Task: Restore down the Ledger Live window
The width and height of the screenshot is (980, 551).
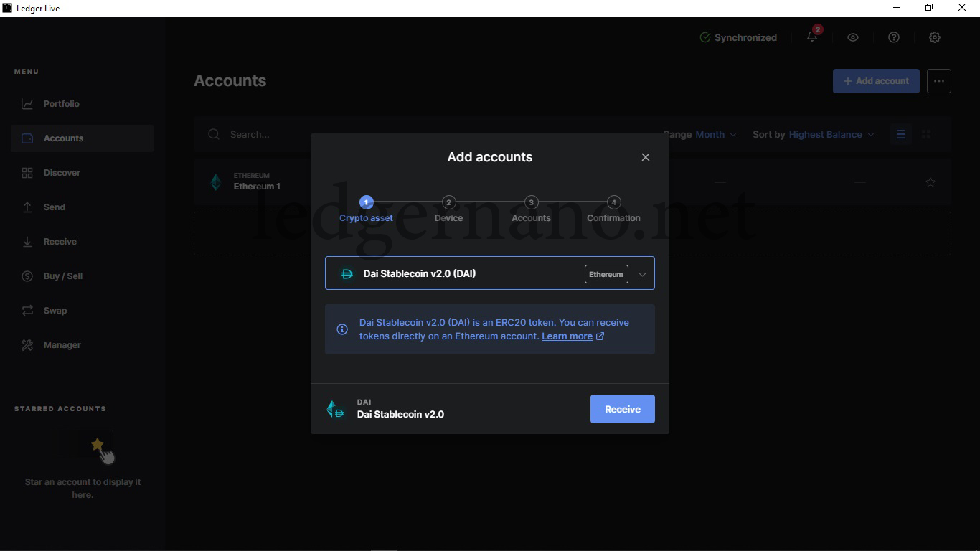Action: click(x=929, y=8)
